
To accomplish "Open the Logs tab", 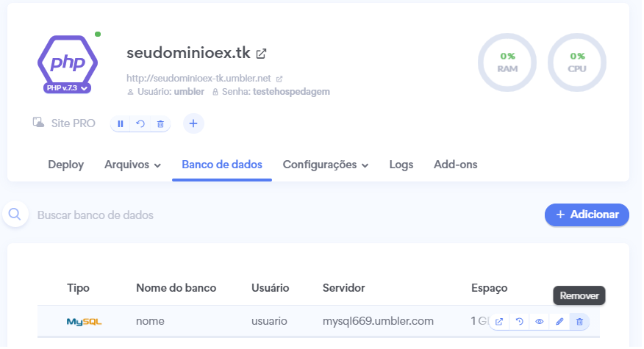I will tap(401, 165).
